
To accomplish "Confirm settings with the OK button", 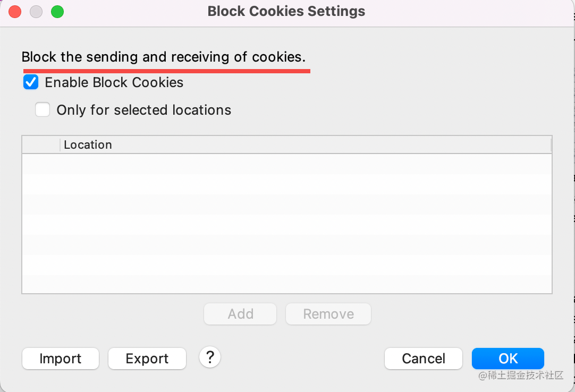I will pyautogui.click(x=508, y=359).
